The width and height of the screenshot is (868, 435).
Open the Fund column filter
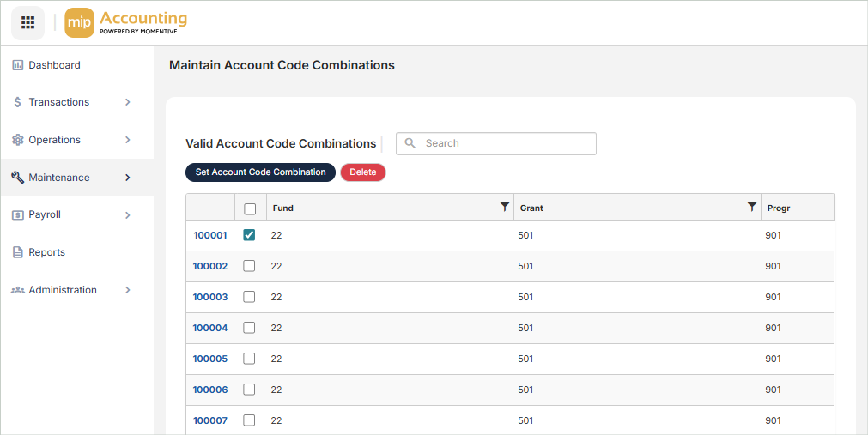(505, 207)
